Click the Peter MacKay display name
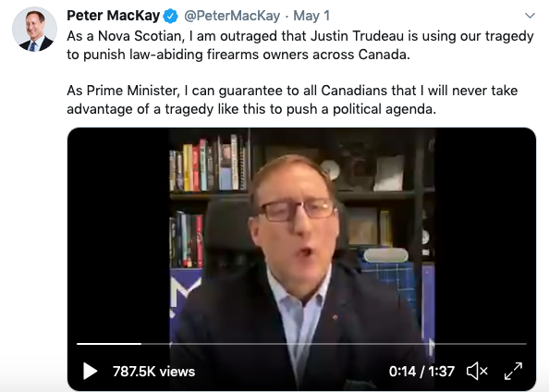549x392 pixels. click(x=113, y=16)
